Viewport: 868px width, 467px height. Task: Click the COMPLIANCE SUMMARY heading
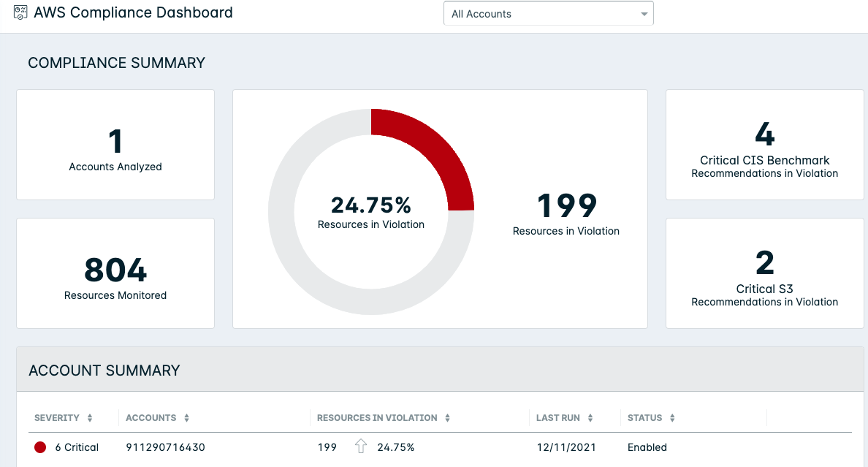[x=116, y=63]
